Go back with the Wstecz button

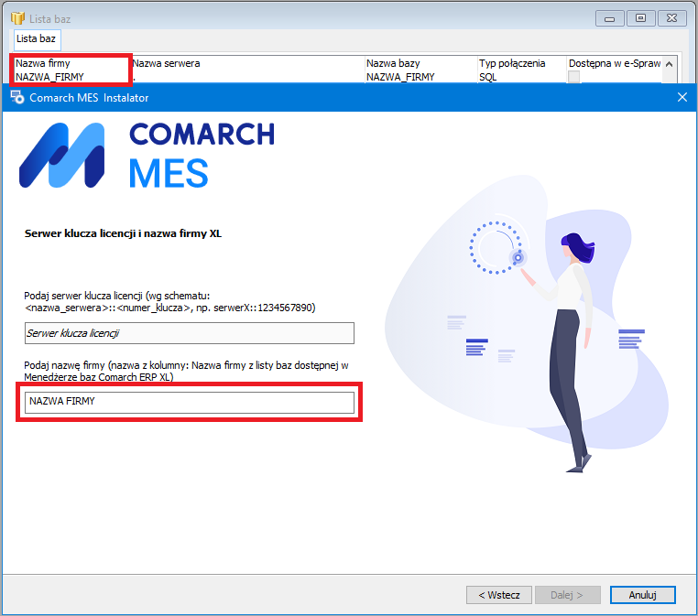(499, 595)
